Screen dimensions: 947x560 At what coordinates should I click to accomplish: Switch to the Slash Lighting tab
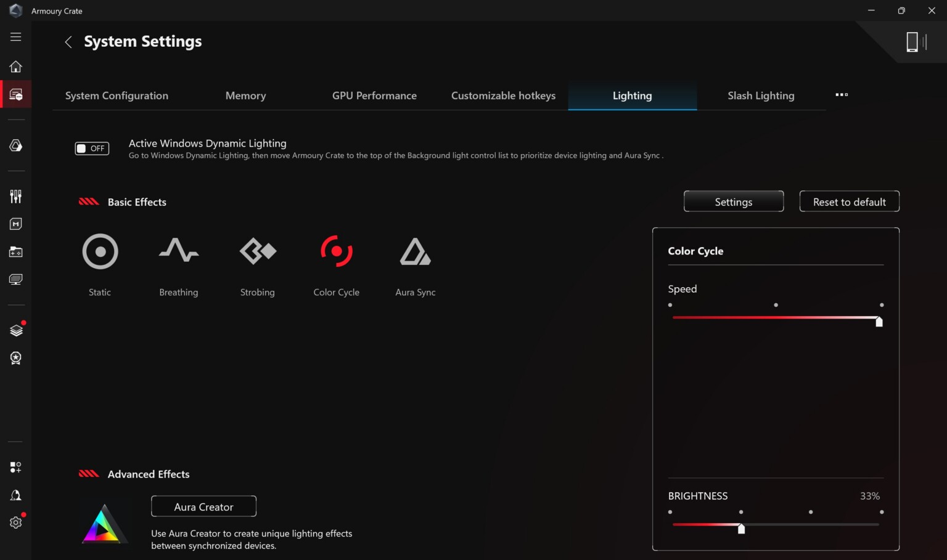761,95
